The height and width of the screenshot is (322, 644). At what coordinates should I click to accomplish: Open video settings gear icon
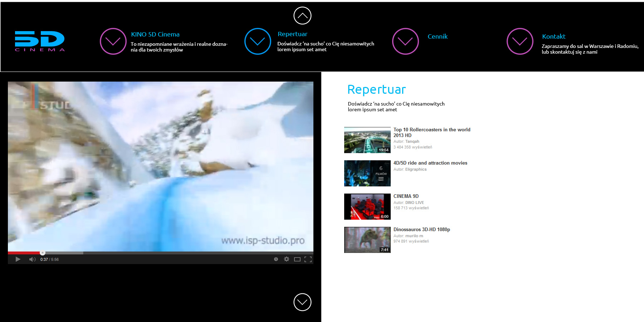click(x=287, y=259)
